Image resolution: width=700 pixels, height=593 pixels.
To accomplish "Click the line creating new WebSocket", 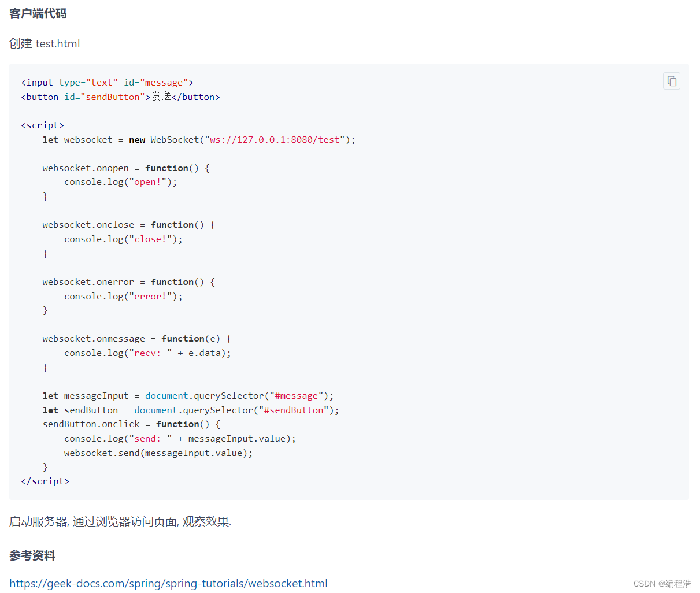I will click(199, 140).
